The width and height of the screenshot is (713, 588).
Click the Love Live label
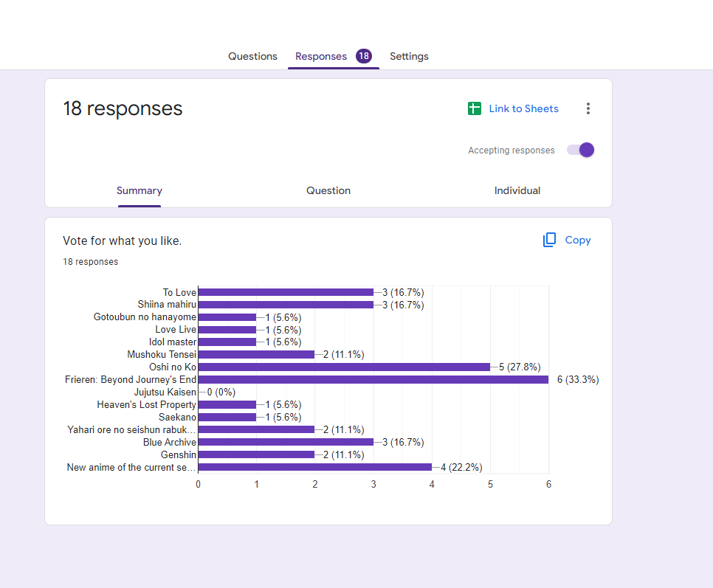tap(176, 330)
